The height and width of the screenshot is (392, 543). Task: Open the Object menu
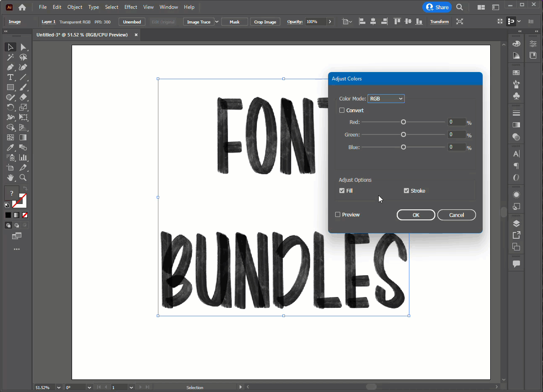[x=75, y=7]
